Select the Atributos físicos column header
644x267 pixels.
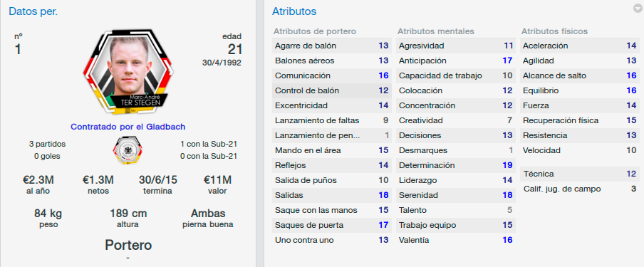[x=554, y=31]
